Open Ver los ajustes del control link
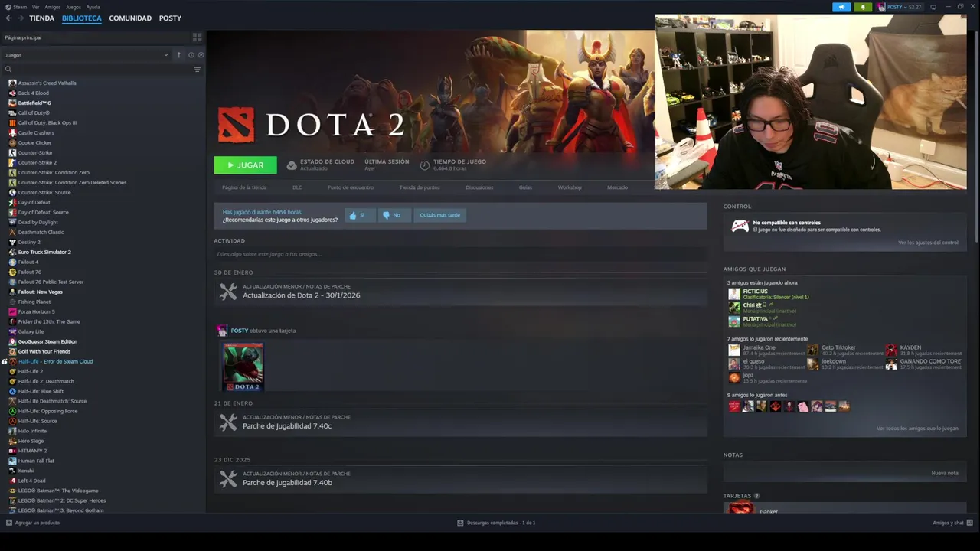The height and width of the screenshot is (551, 980). 928,243
